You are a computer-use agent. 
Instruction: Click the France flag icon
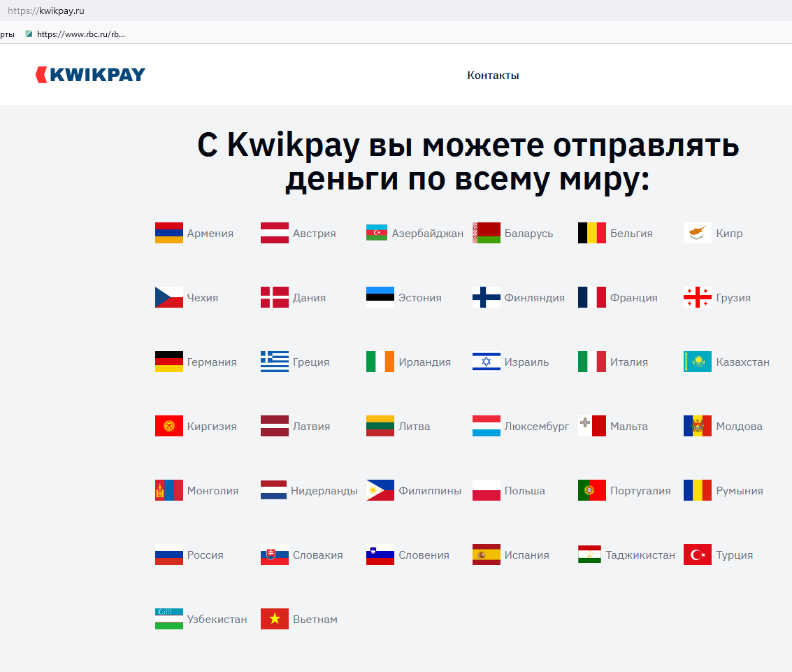592,297
